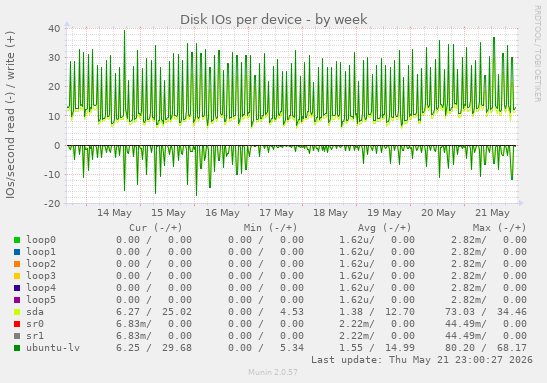This screenshot has width=547, height=383.
Task: Click ubuntu-lv average write value 14.99
Action: tap(400, 348)
